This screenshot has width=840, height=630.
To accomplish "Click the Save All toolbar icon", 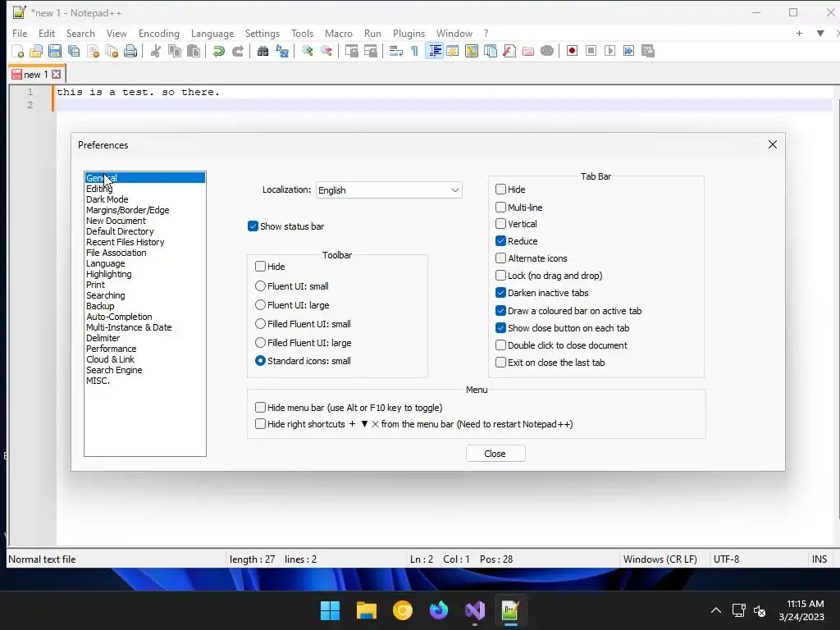I will tap(74, 51).
